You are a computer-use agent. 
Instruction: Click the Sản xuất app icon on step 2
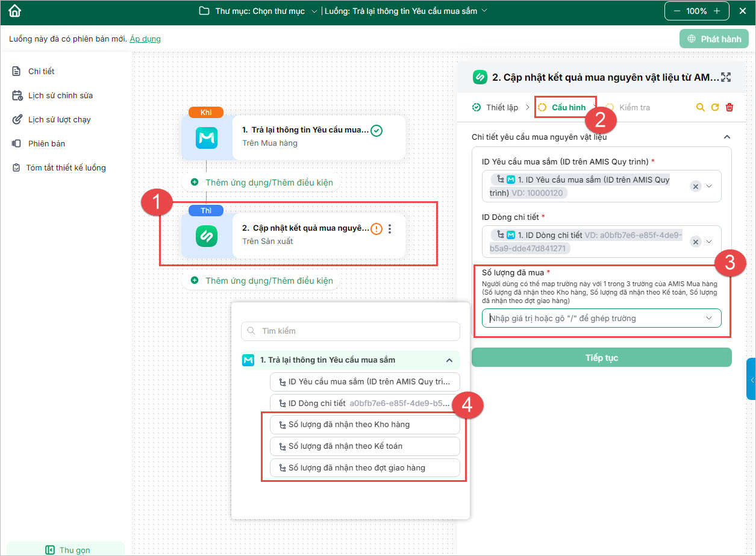(207, 236)
